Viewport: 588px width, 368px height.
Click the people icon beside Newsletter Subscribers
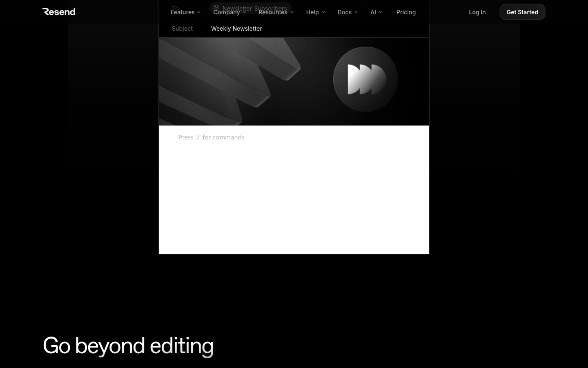coord(216,8)
